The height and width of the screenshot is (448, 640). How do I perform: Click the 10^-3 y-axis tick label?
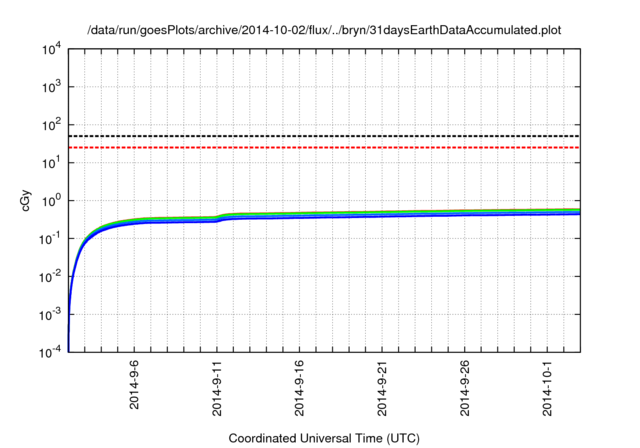(50, 314)
